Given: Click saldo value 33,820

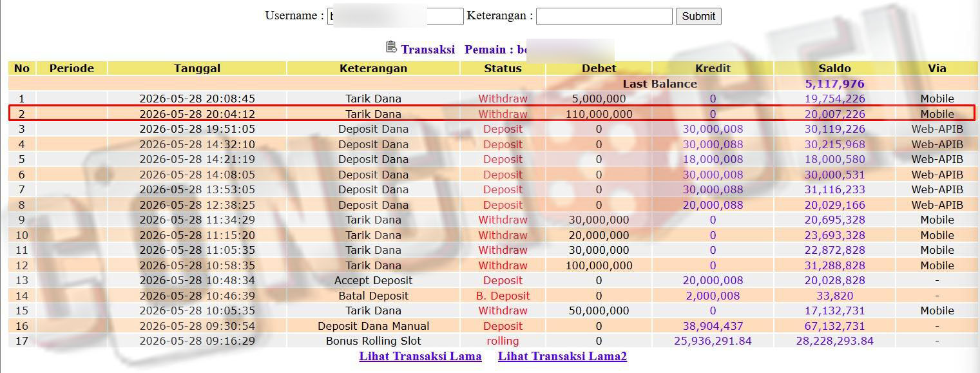Looking at the screenshot, I should [834, 296].
